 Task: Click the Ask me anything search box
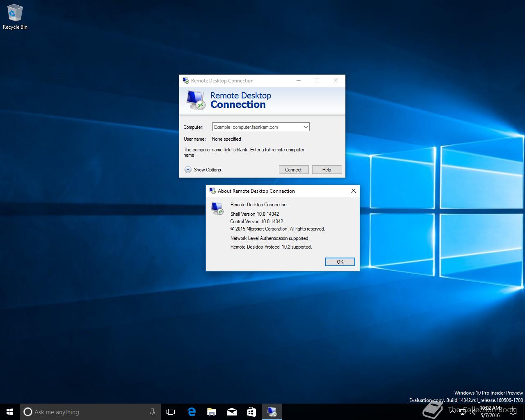[x=90, y=412]
